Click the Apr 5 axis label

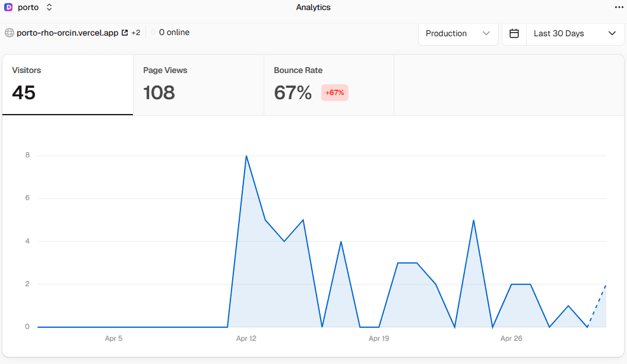pyautogui.click(x=113, y=338)
